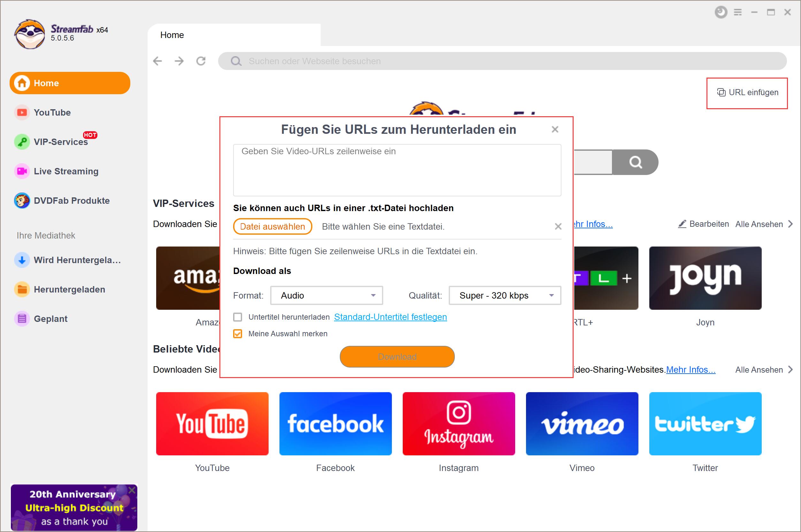Click Datei auswählen file picker button
The width and height of the screenshot is (801, 532).
point(272,226)
